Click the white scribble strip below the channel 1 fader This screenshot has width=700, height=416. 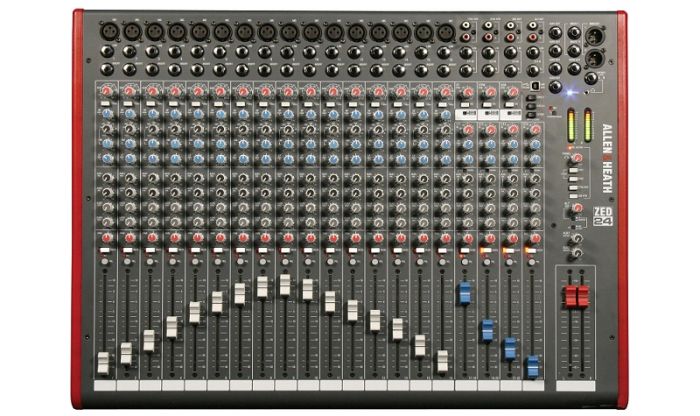point(105,386)
